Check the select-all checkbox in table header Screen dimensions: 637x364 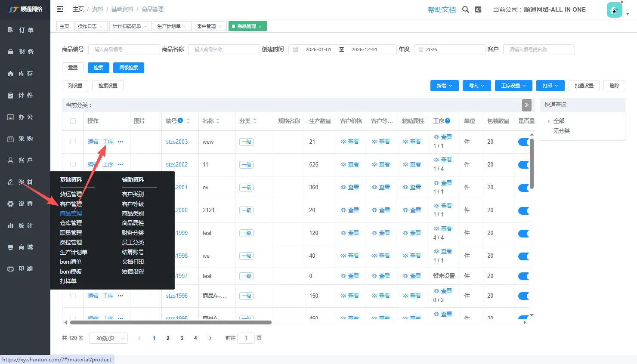pyautogui.click(x=73, y=121)
